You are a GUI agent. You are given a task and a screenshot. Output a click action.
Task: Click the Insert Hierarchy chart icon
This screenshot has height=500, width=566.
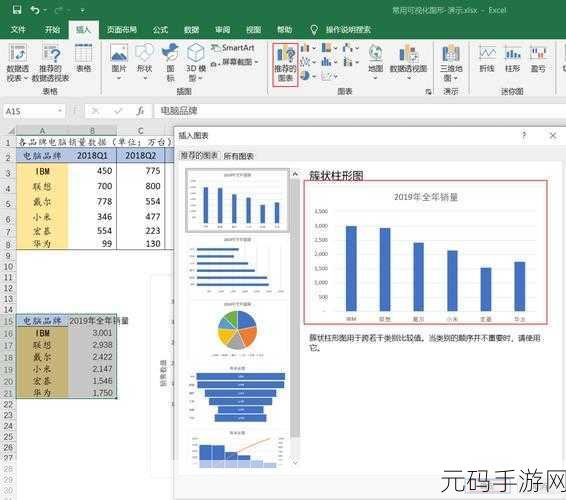pyautogui.click(x=326, y=48)
